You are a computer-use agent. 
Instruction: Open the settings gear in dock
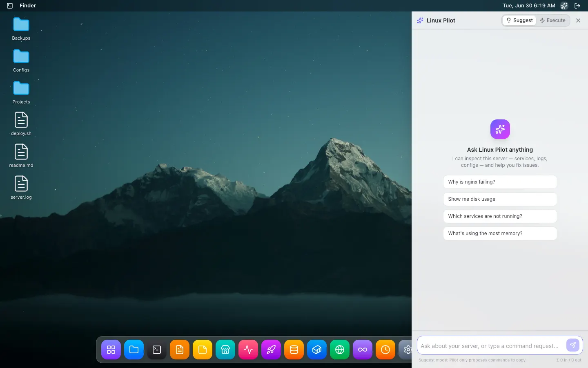coord(405,350)
